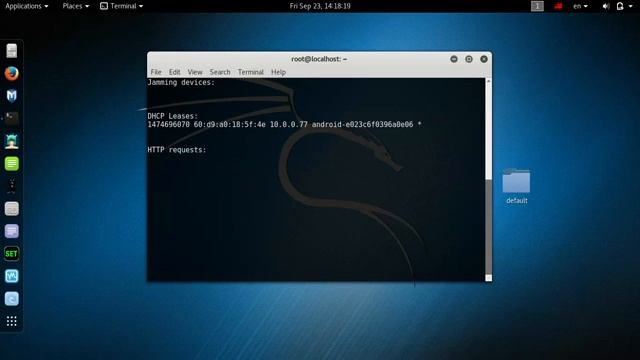Image resolution: width=640 pixels, height=360 pixels.
Task: Launch the SET toolkit dock icon
Action: pos(11,254)
